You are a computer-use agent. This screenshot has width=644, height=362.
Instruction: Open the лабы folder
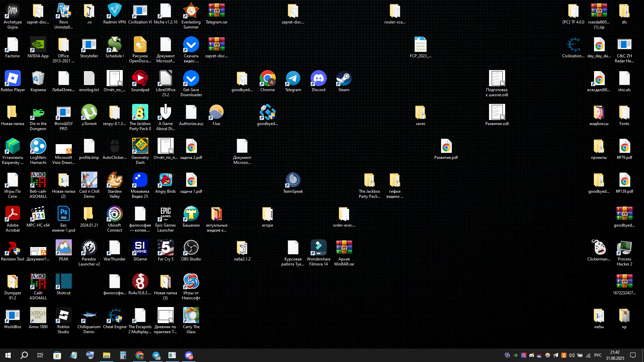tap(599, 318)
